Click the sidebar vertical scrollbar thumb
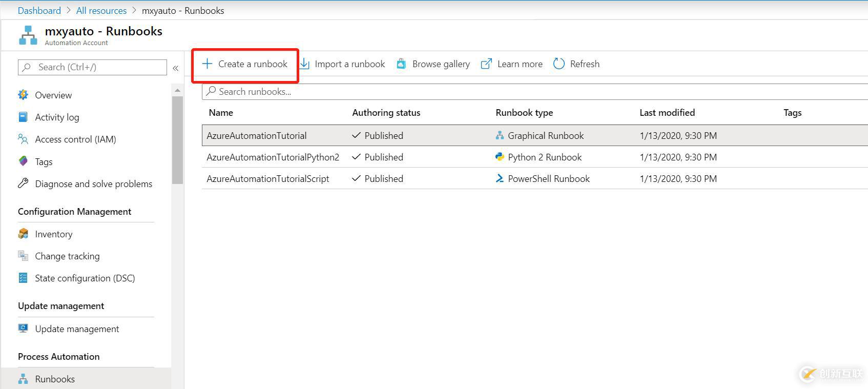The image size is (868, 389). pos(177,140)
